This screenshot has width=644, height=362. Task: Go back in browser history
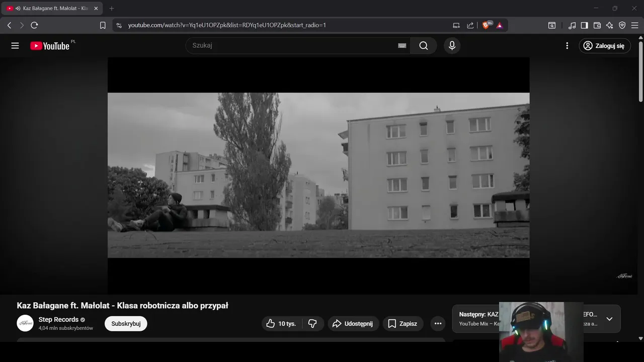tap(9, 25)
